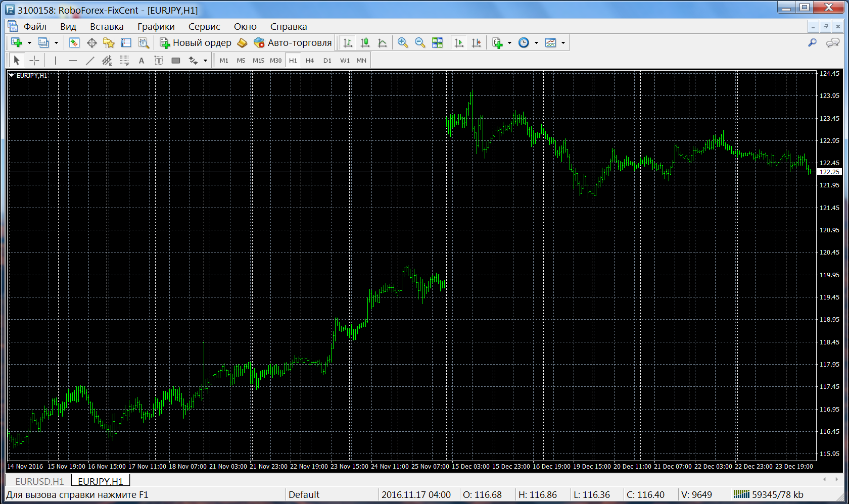Select the Rectangle shape tool
Image resolution: width=849 pixels, height=504 pixels.
click(x=176, y=61)
